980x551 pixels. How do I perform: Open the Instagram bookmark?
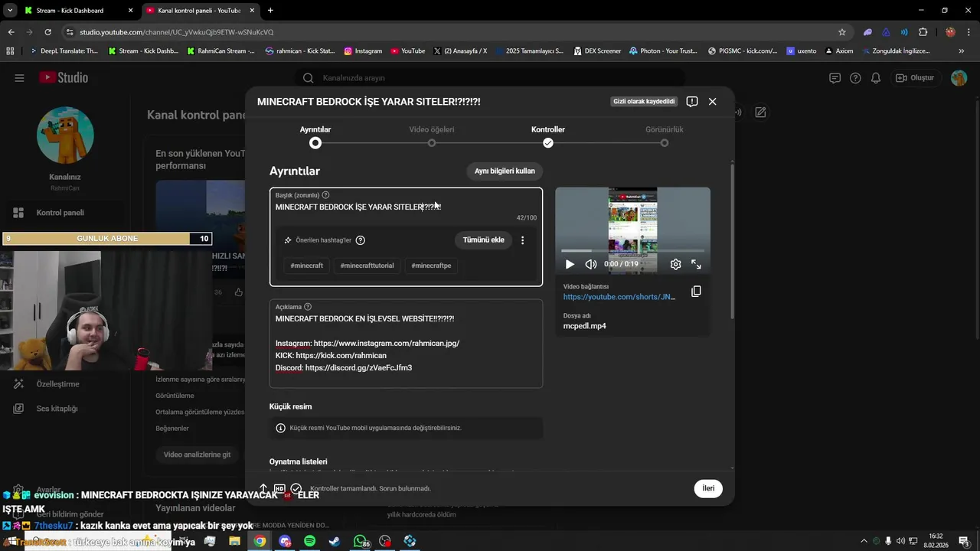pos(363,51)
